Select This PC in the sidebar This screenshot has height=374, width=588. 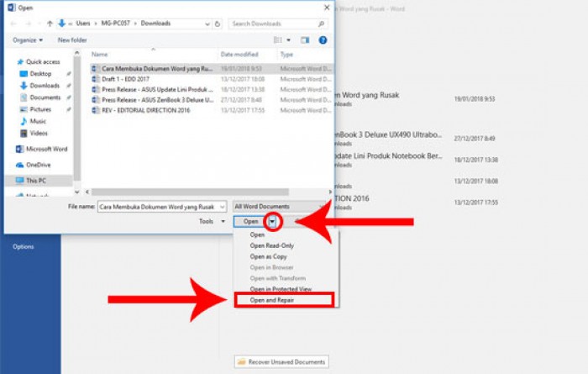(35, 181)
